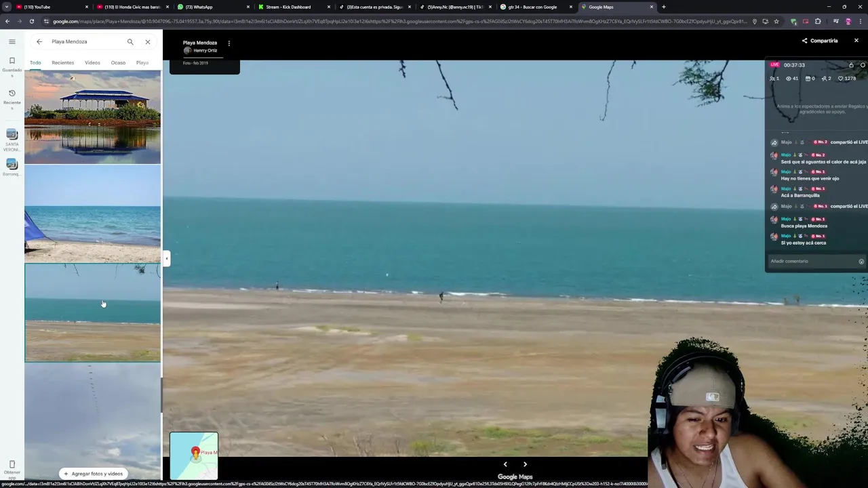Image resolution: width=868 pixels, height=488 pixels.
Task: Click the lock icon in live overlay
Action: click(851, 65)
